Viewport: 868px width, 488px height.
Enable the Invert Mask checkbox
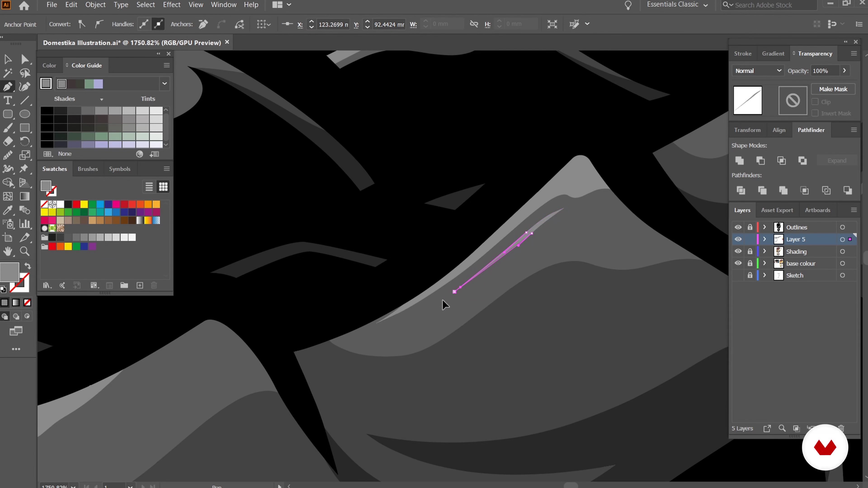pos(815,113)
